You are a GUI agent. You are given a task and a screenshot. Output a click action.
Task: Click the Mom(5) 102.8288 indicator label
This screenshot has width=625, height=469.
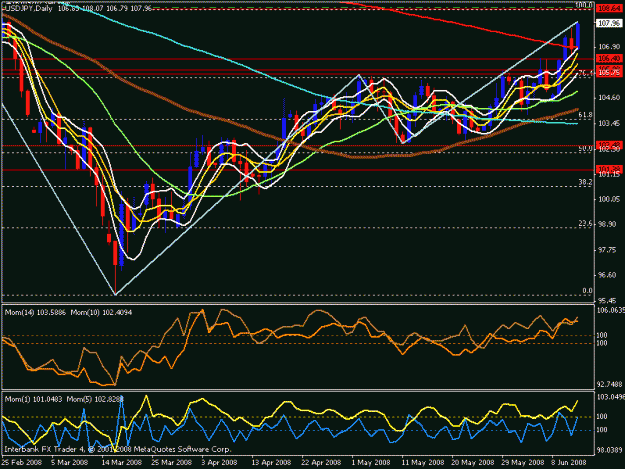pyautogui.click(x=95, y=399)
